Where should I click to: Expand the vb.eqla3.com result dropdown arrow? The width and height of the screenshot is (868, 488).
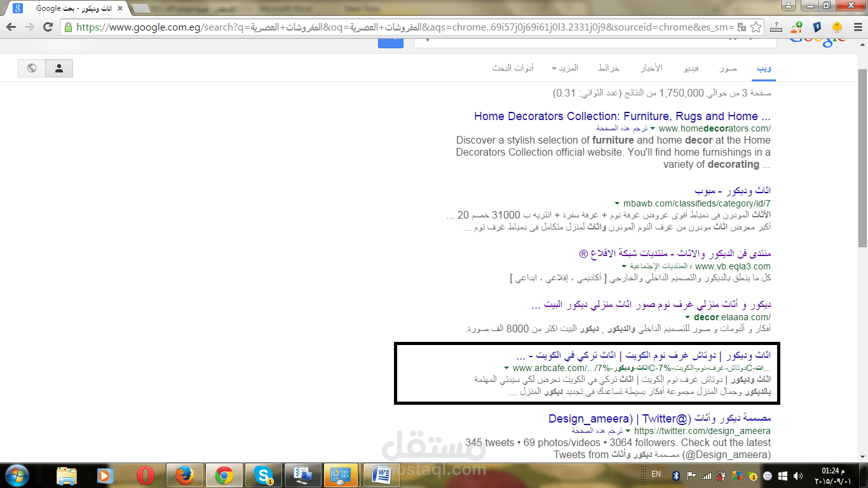click(x=625, y=267)
